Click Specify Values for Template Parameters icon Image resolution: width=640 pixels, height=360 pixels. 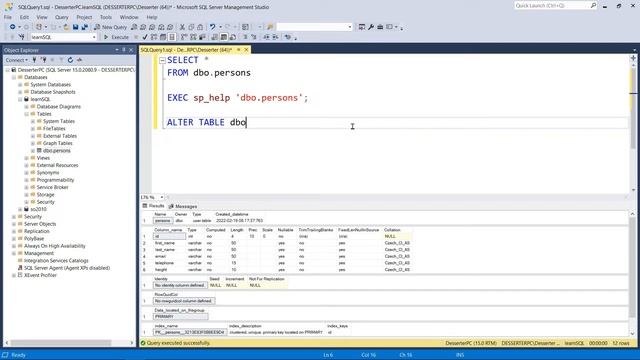tap(288, 37)
